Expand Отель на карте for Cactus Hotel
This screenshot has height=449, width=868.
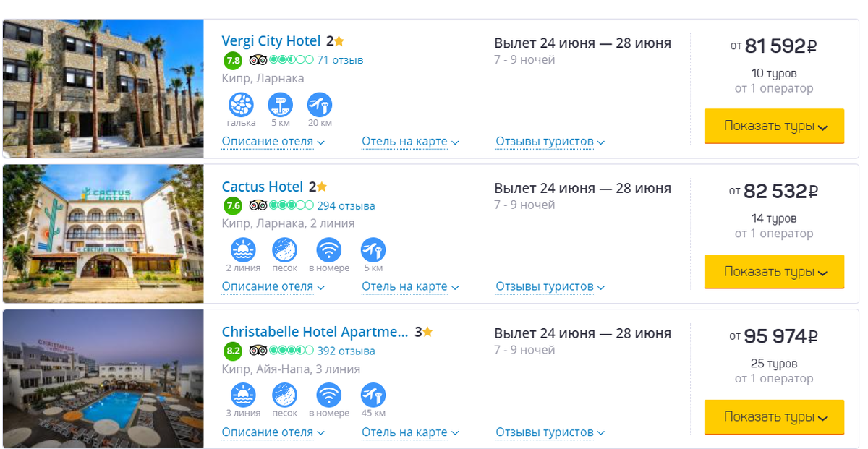[x=410, y=287]
